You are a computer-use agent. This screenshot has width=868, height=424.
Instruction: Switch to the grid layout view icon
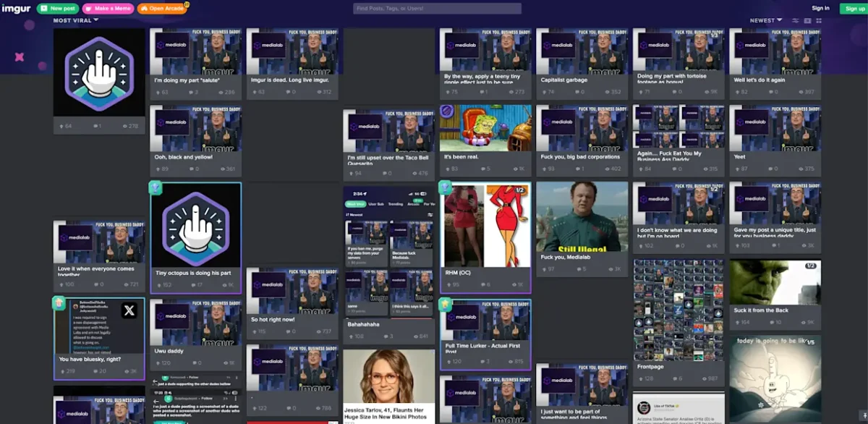click(x=819, y=20)
